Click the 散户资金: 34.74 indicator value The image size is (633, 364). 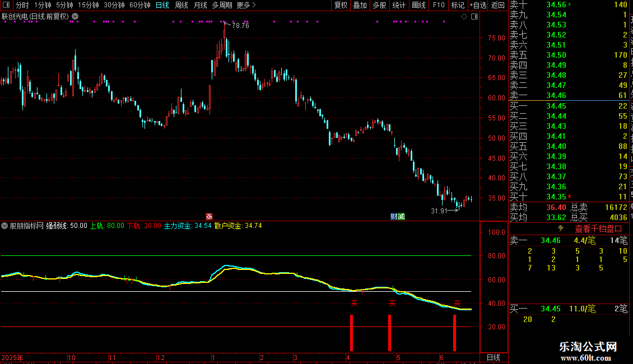click(x=238, y=226)
